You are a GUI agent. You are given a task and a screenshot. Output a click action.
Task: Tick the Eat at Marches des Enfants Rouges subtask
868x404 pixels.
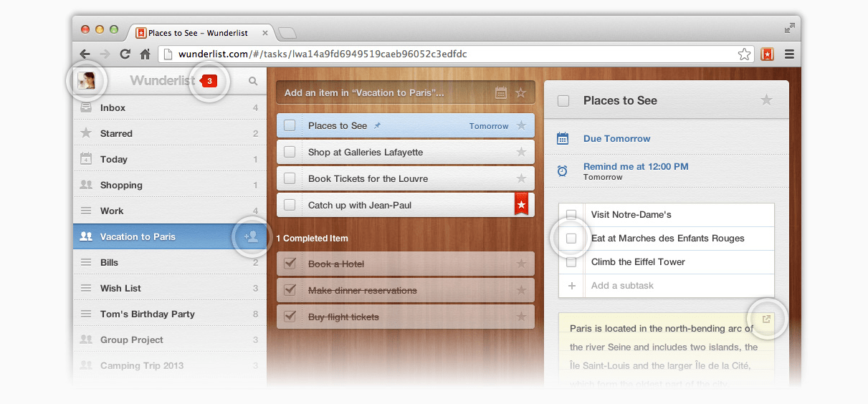(571, 239)
